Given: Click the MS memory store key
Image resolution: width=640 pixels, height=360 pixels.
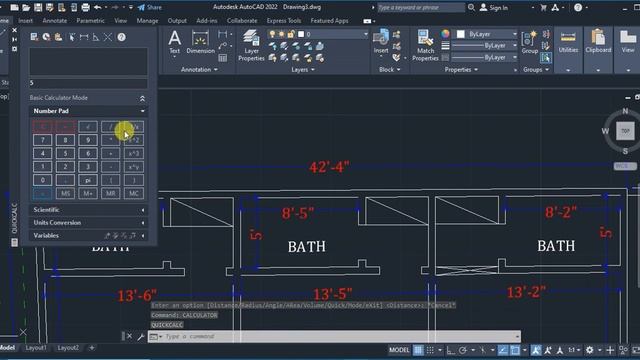Looking at the screenshot, I should pyautogui.click(x=65, y=193).
